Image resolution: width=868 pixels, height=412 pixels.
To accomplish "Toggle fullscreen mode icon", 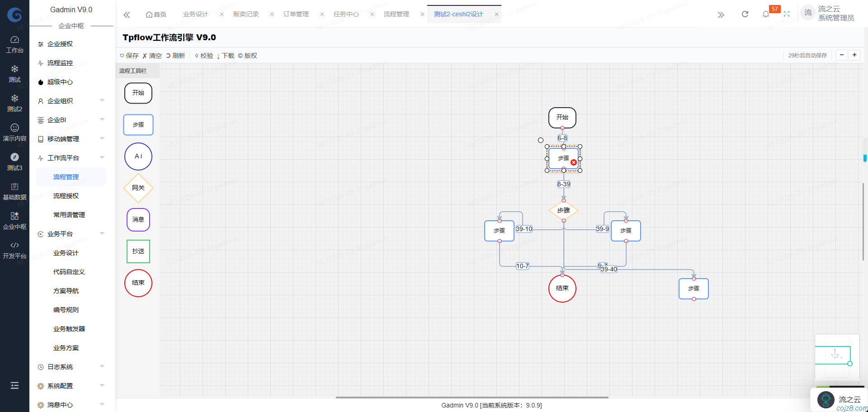I will [x=787, y=14].
